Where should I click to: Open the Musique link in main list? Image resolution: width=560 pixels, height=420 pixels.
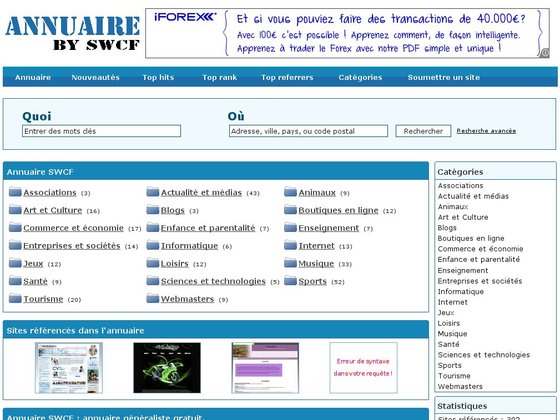316,264
